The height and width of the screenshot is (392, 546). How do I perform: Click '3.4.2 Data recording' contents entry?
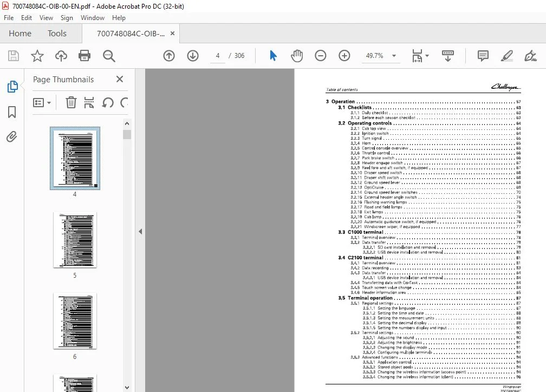[435, 268]
